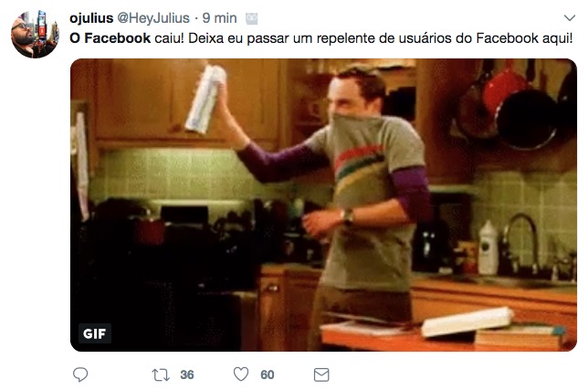View the like count of 60
The height and width of the screenshot is (390, 588).
pos(268,374)
